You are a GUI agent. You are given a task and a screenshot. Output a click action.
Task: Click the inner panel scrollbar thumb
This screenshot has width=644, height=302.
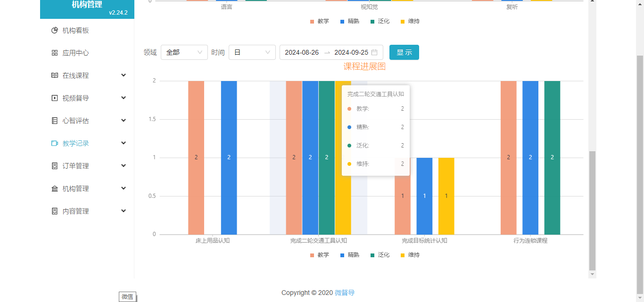click(x=593, y=210)
